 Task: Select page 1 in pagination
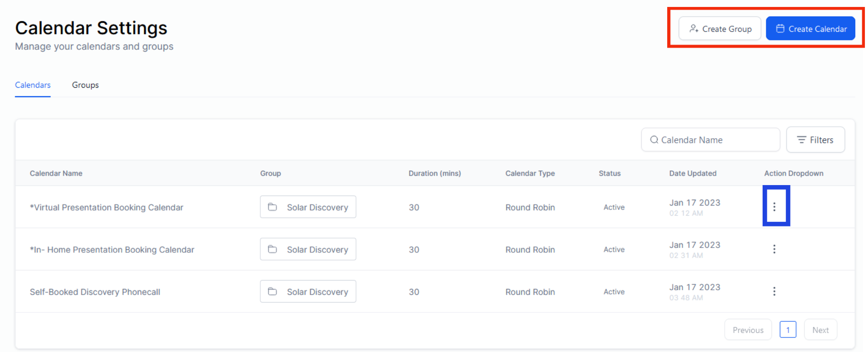788,330
